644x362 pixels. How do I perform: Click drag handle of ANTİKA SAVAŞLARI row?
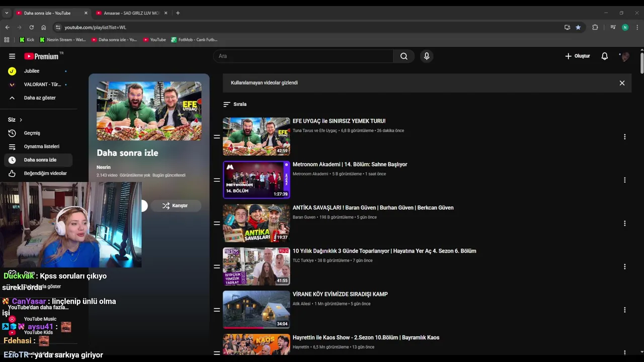(217, 223)
